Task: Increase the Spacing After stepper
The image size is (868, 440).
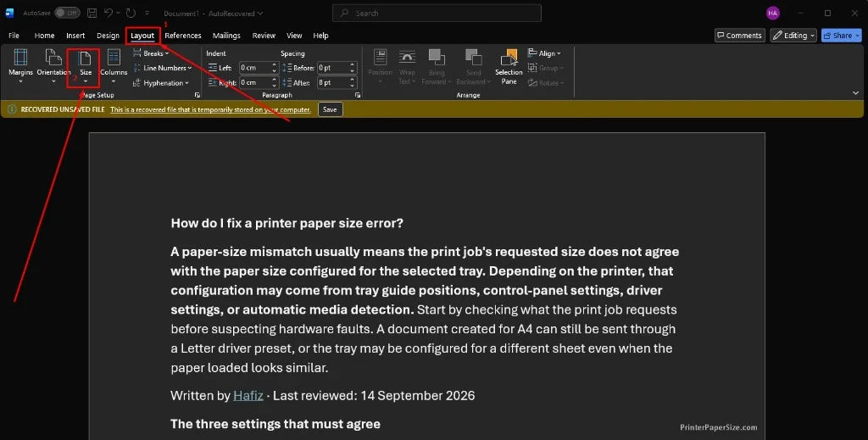Action: point(353,80)
